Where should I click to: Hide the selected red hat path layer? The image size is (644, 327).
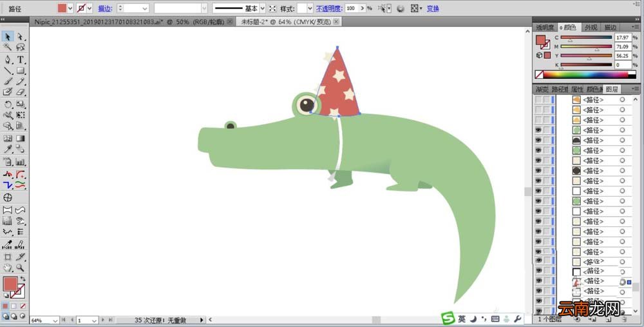[538, 281]
